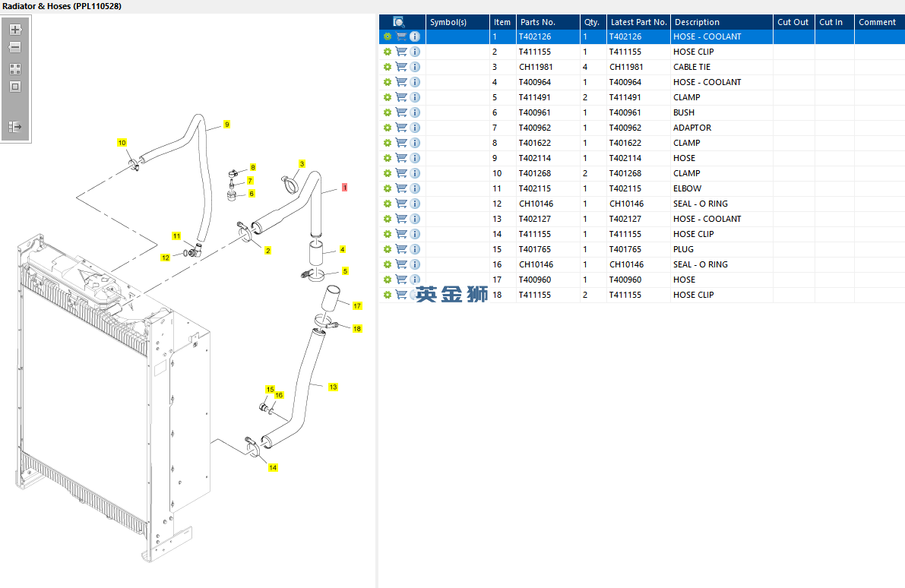Select callout 12 on the diagram
905x588 pixels.
point(166,258)
